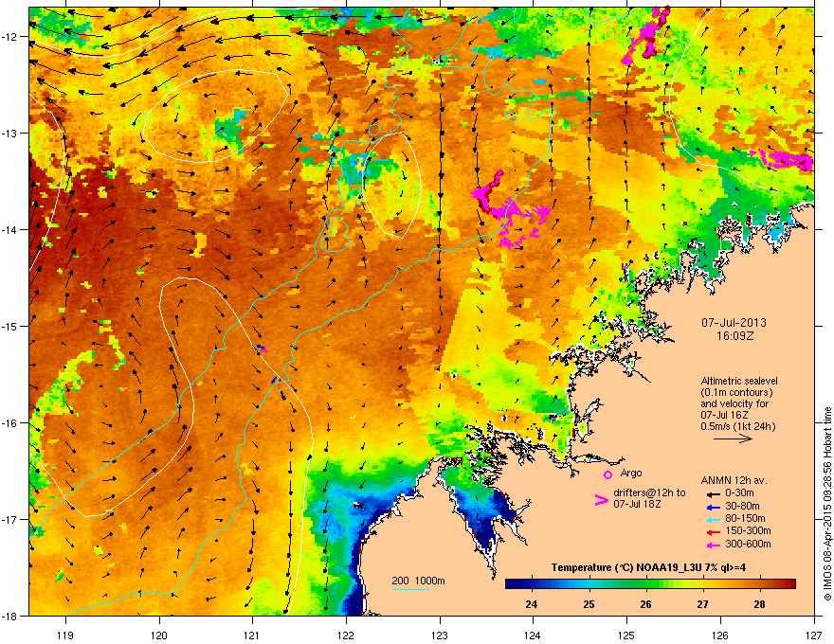Click the black 0-30m ANMN arrow symbol
The width and height of the screenshot is (834, 644).
pyautogui.click(x=714, y=493)
